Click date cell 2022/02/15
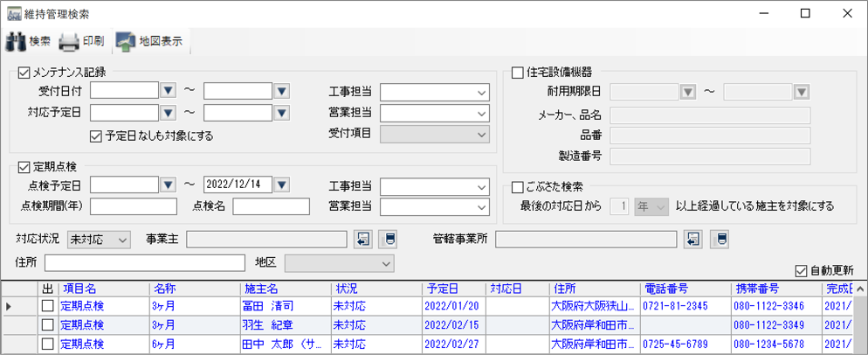This screenshot has height=355, width=868. click(x=454, y=324)
